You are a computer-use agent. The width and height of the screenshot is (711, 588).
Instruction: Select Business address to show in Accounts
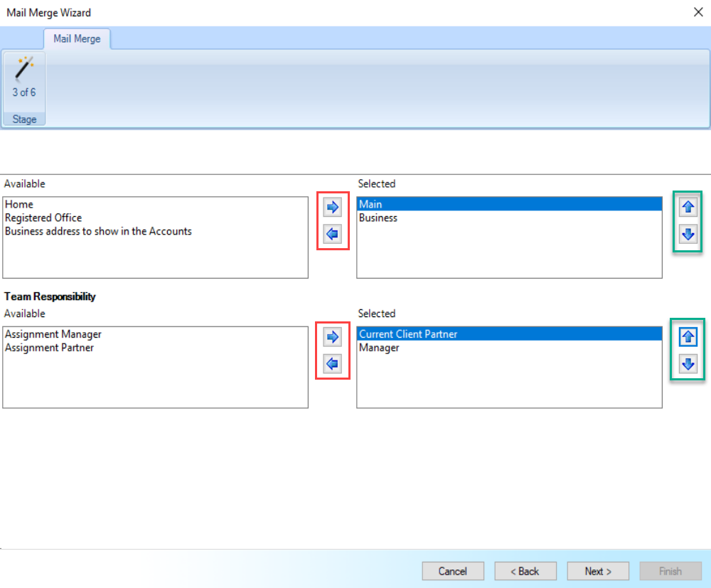98,231
